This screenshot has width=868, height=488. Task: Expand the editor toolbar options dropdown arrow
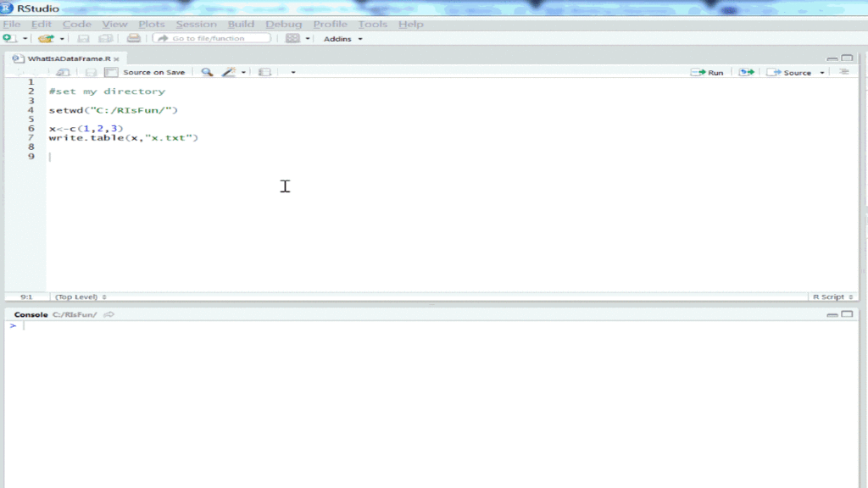pos(293,73)
